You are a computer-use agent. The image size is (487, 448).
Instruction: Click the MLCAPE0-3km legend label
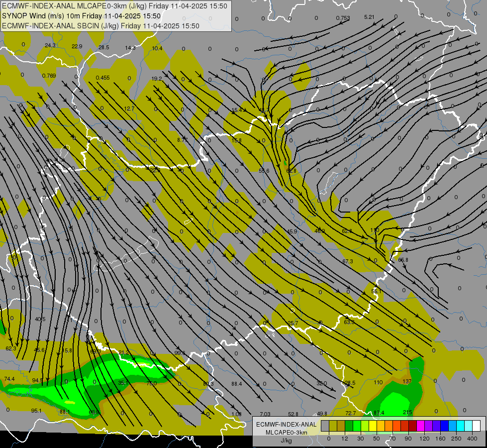pos(286,433)
